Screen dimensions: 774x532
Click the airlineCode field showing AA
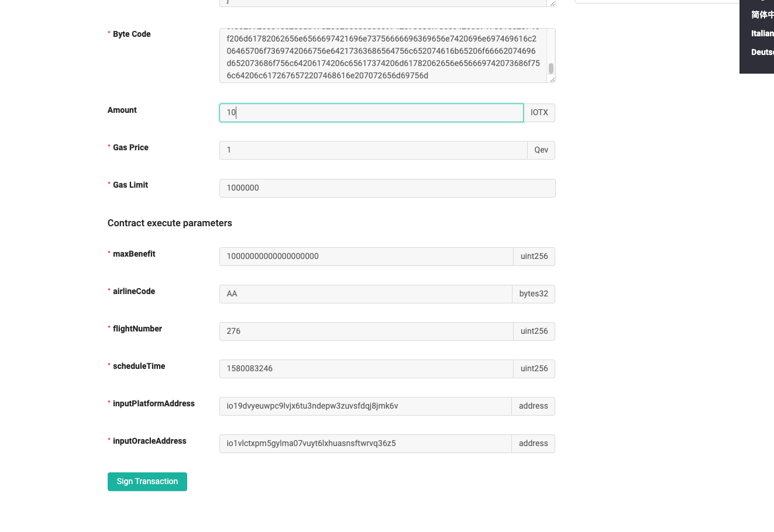[366, 293]
